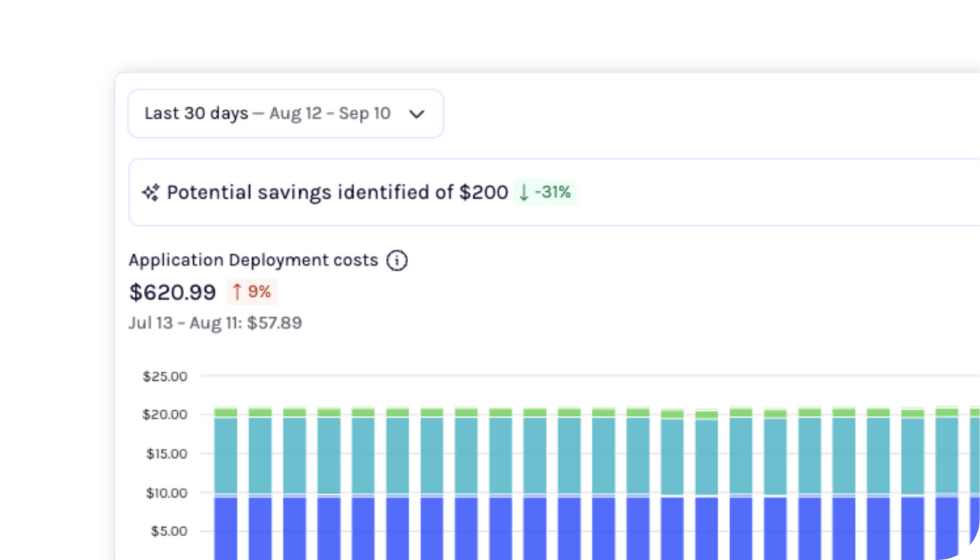Viewport: 980px width, 560px height.
Task: Click the $25.00 y-axis label
Action: pyautogui.click(x=165, y=377)
